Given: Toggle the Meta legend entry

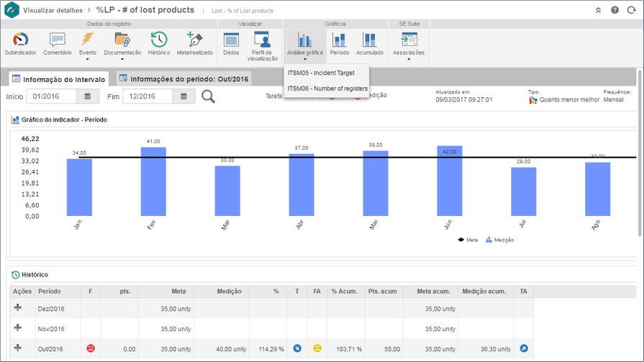Looking at the screenshot, I should (468, 240).
